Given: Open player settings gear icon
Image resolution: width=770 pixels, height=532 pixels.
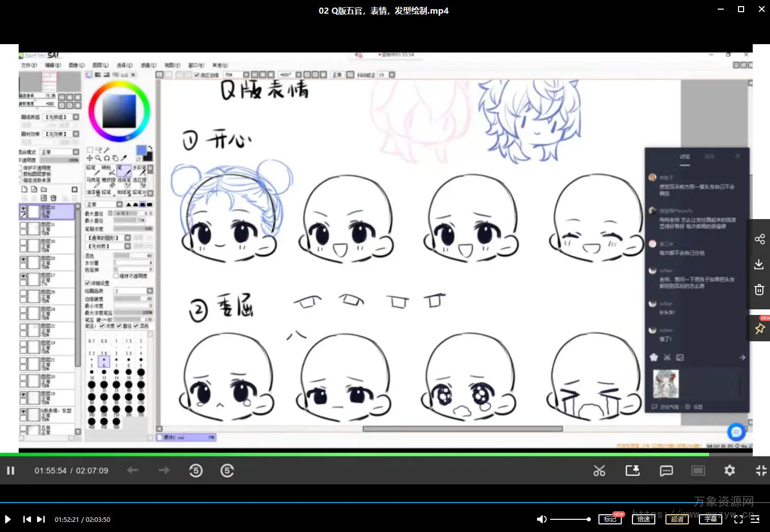Looking at the screenshot, I should tap(729, 471).
